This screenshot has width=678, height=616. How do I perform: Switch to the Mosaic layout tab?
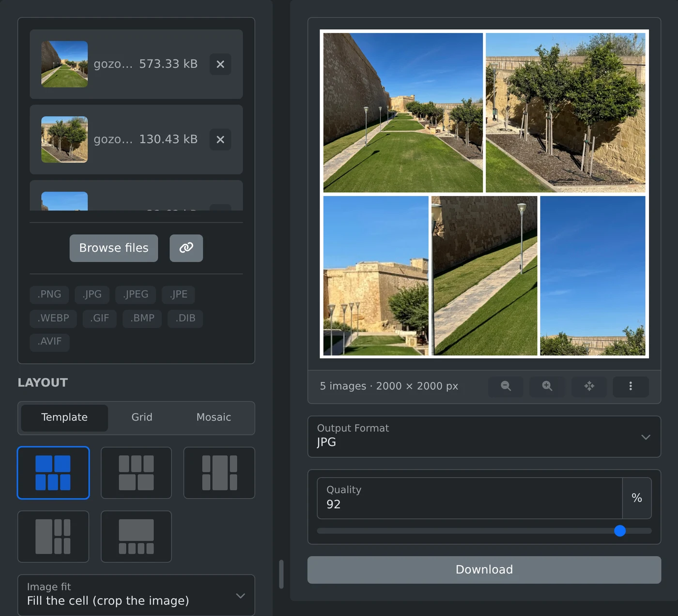coord(214,418)
